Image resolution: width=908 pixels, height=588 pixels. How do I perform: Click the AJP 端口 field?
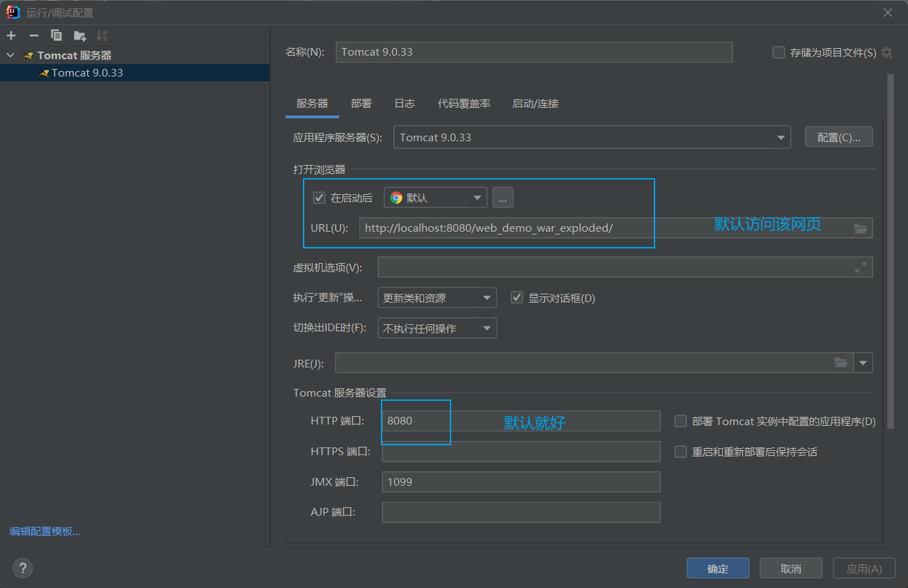pos(521,512)
